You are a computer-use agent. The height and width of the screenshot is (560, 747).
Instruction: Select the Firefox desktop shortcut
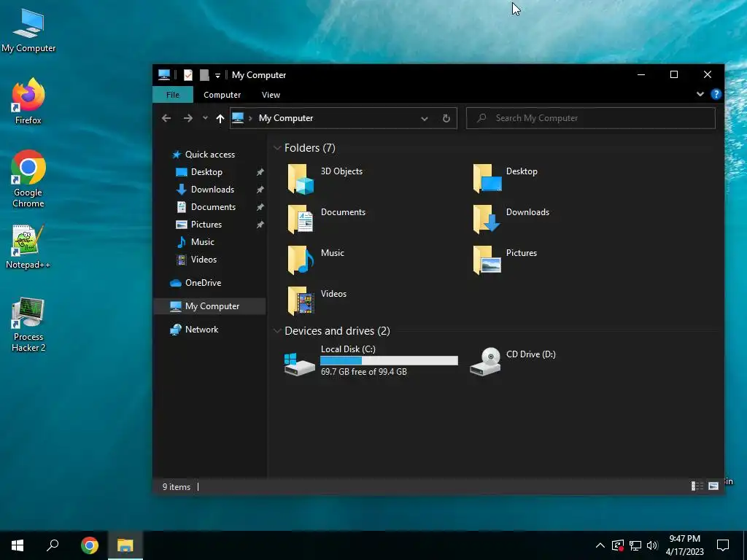coord(28,101)
